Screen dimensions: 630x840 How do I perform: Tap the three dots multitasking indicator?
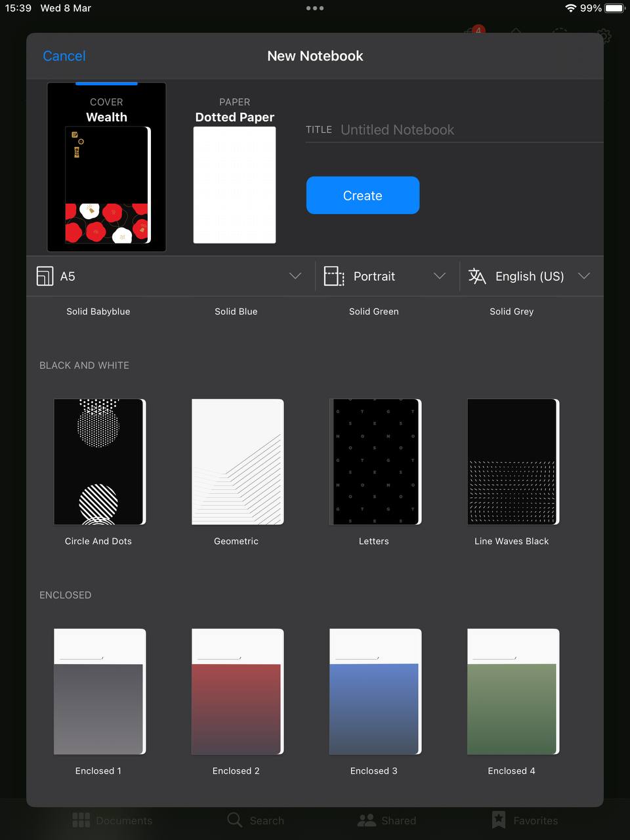click(x=315, y=9)
